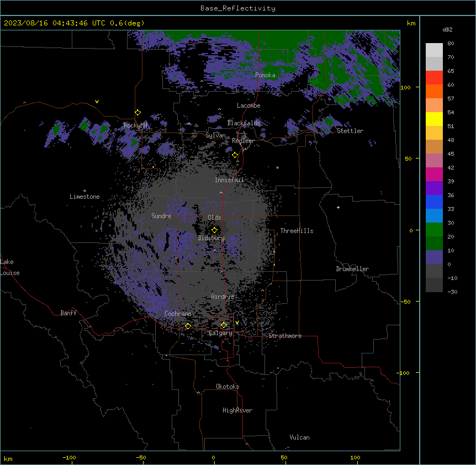Click the Limestone label
Image resolution: width=476 pixels, height=465 pixels.
pyautogui.click(x=84, y=197)
